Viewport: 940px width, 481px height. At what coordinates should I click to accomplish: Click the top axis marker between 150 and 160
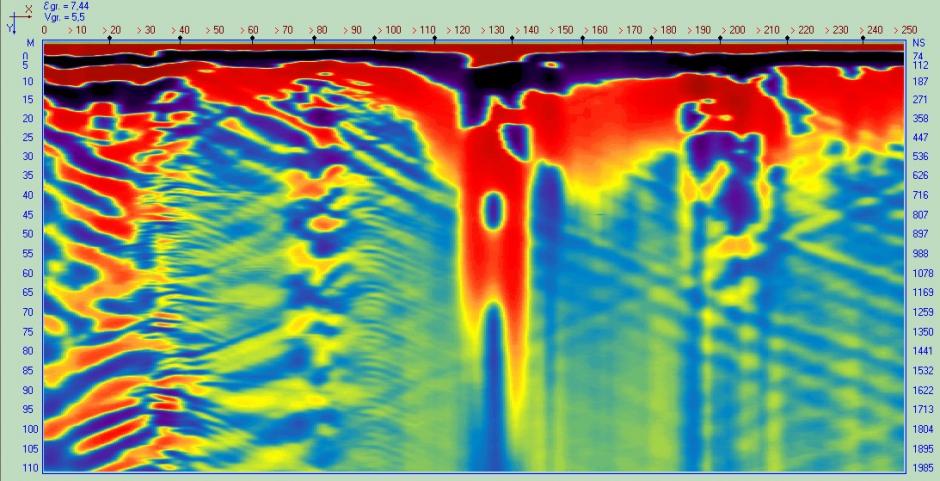click(x=582, y=38)
